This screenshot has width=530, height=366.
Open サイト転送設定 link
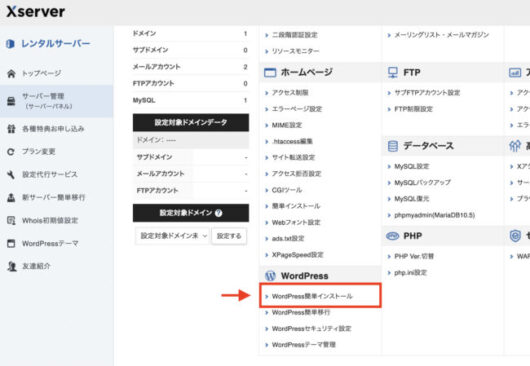pyautogui.click(x=293, y=157)
